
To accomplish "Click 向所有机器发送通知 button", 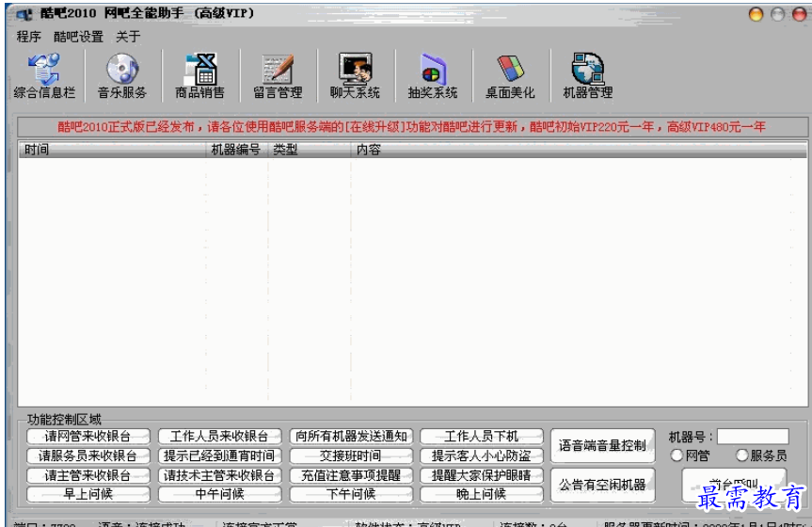I will coord(351,437).
